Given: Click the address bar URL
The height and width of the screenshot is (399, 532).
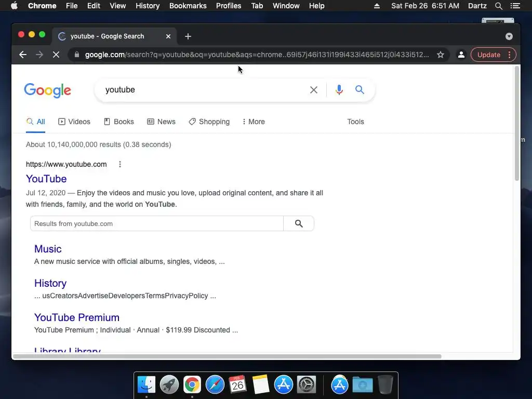Looking at the screenshot, I should tap(257, 55).
